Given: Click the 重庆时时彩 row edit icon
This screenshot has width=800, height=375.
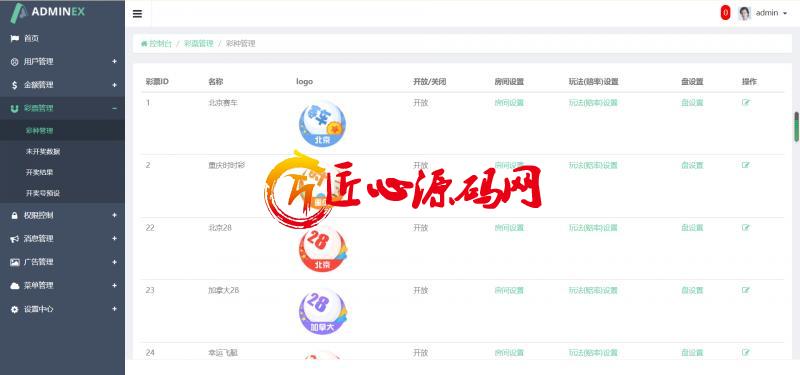Looking at the screenshot, I should [x=746, y=165].
